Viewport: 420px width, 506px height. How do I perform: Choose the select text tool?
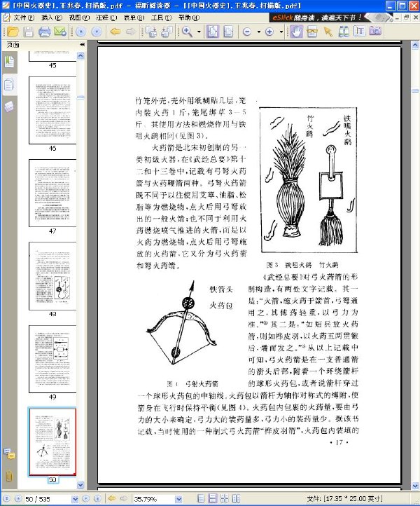(x=311, y=32)
